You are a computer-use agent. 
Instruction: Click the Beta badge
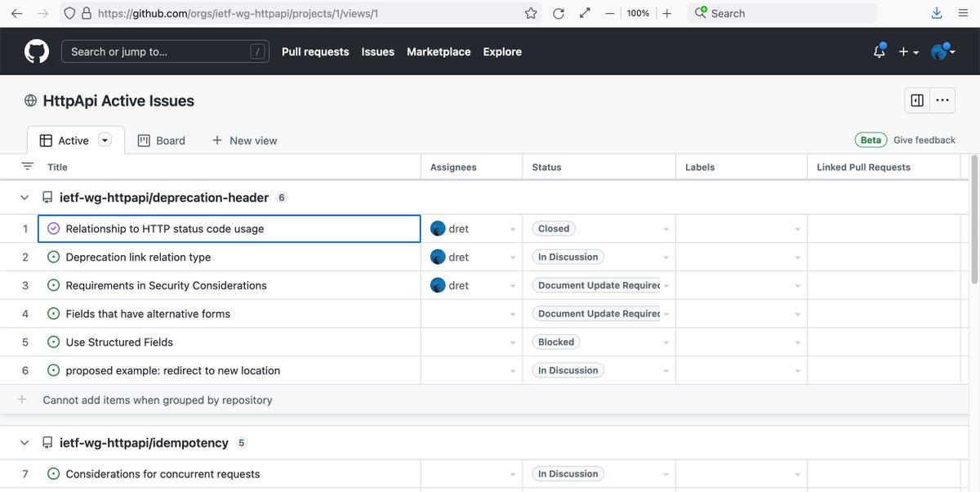pyautogui.click(x=871, y=140)
